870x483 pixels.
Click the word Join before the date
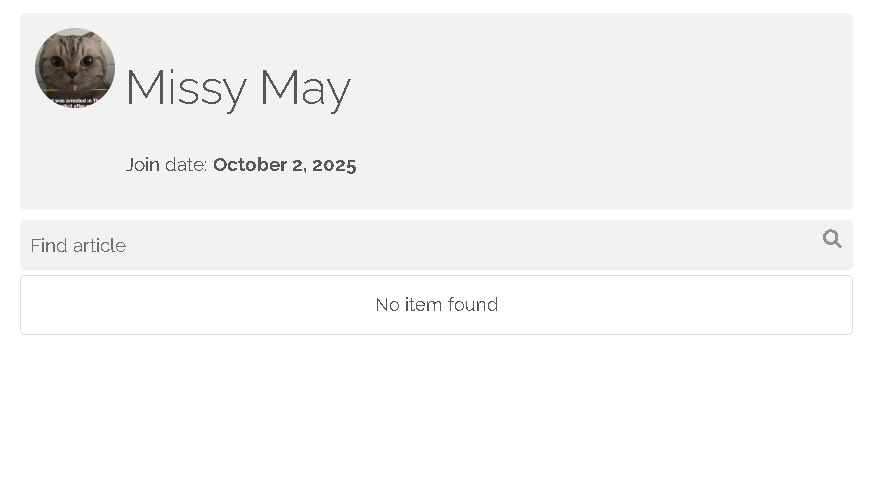pyautogui.click(x=143, y=165)
